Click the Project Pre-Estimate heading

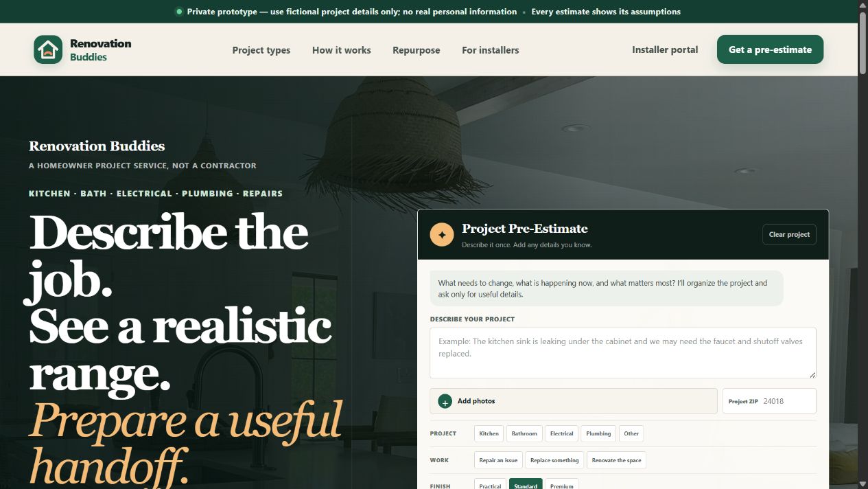pyautogui.click(x=525, y=229)
